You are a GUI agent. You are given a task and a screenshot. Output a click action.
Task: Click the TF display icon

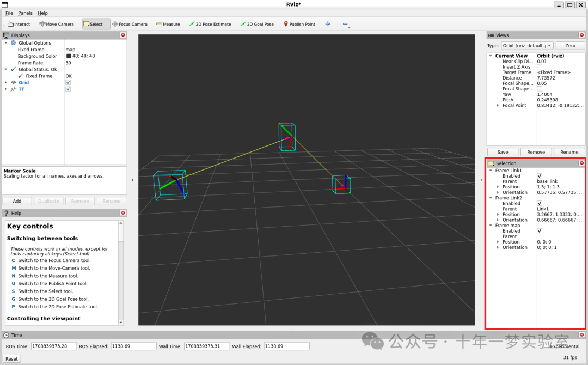(14, 89)
